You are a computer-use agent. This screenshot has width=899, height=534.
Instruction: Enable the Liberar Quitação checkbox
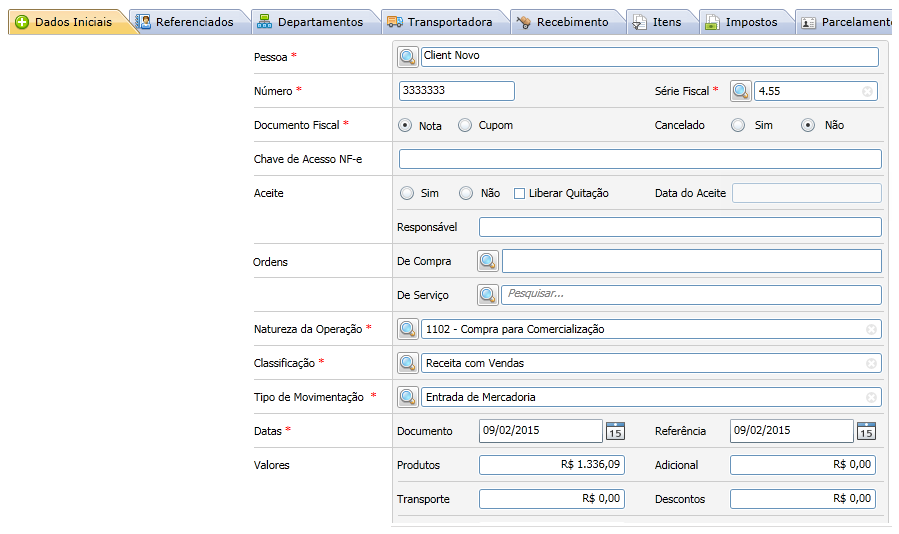tap(519, 193)
